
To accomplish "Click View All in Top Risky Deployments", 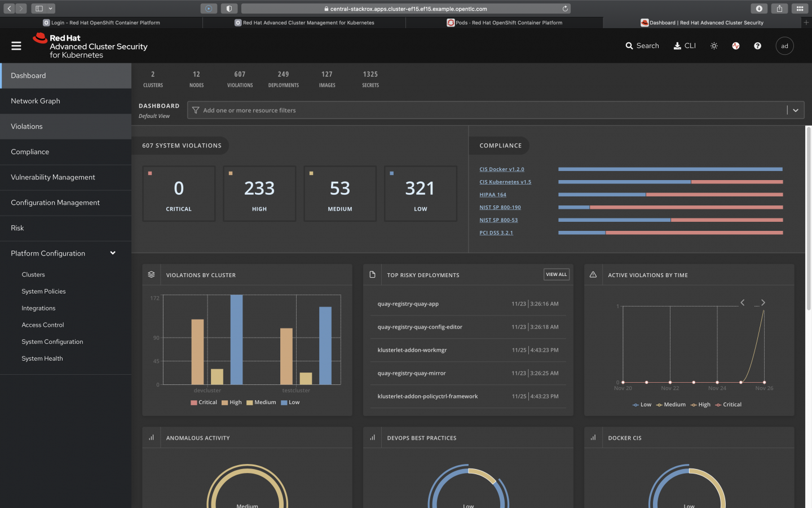I will [x=556, y=274].
